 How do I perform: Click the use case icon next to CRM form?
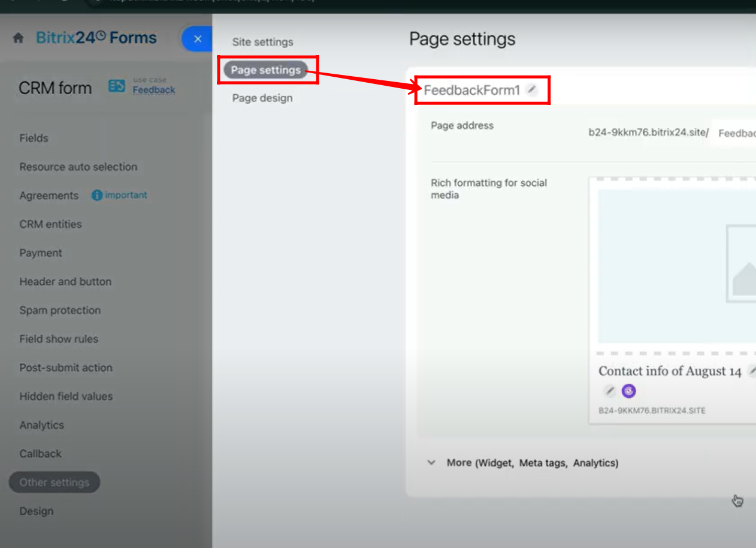click(x=117, y=86)
